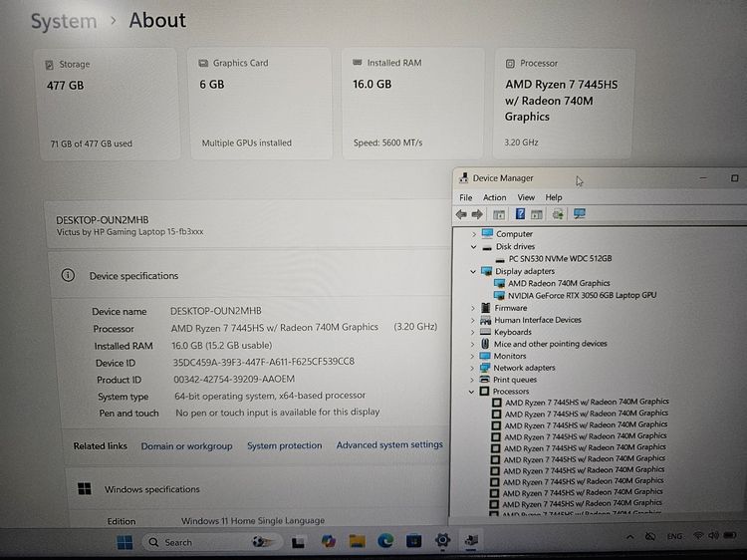Expand the Print queues node
This screenshot has width=747, height=560.
[x=472, y=380]
